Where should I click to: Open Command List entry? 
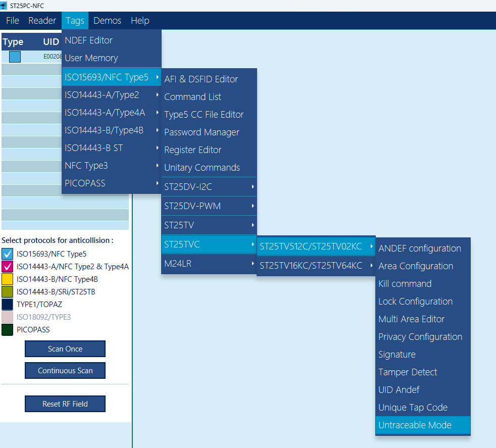[x=209, y=97]
